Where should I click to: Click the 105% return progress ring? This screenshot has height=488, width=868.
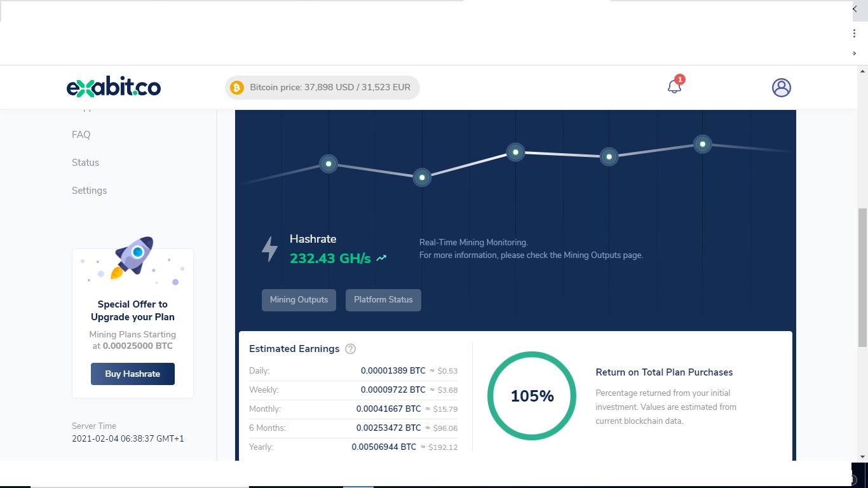(532, 396)
